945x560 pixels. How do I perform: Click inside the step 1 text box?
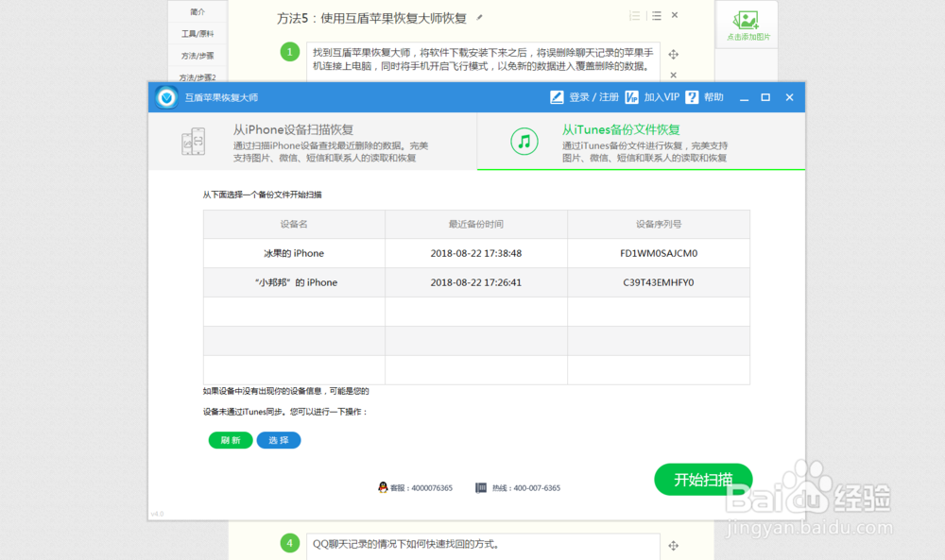[483, 61]
